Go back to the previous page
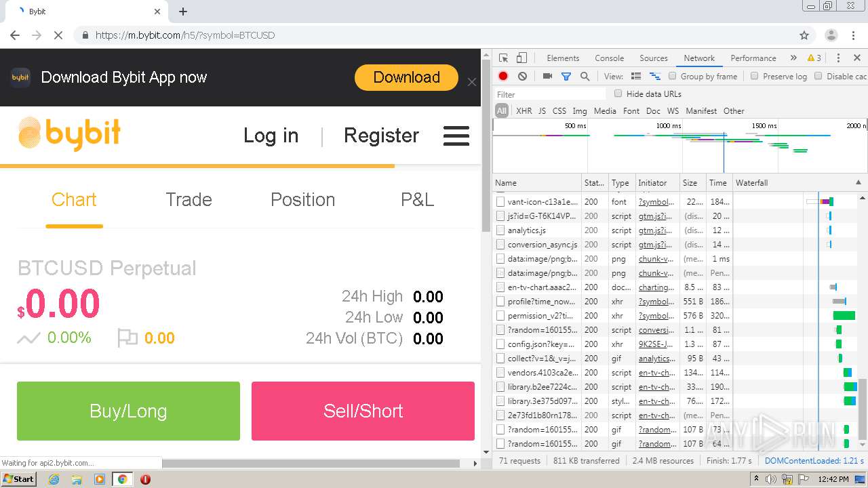Image resolution: width=868 pixels, height=488 pixels. (15, 35)
